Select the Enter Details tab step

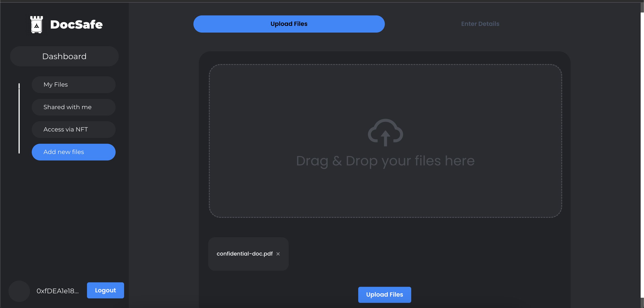coord(480,24)
